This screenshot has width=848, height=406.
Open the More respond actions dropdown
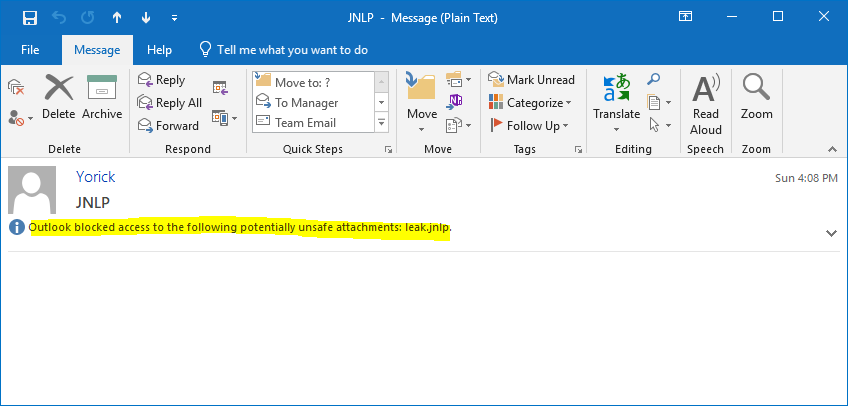point(225,117)
